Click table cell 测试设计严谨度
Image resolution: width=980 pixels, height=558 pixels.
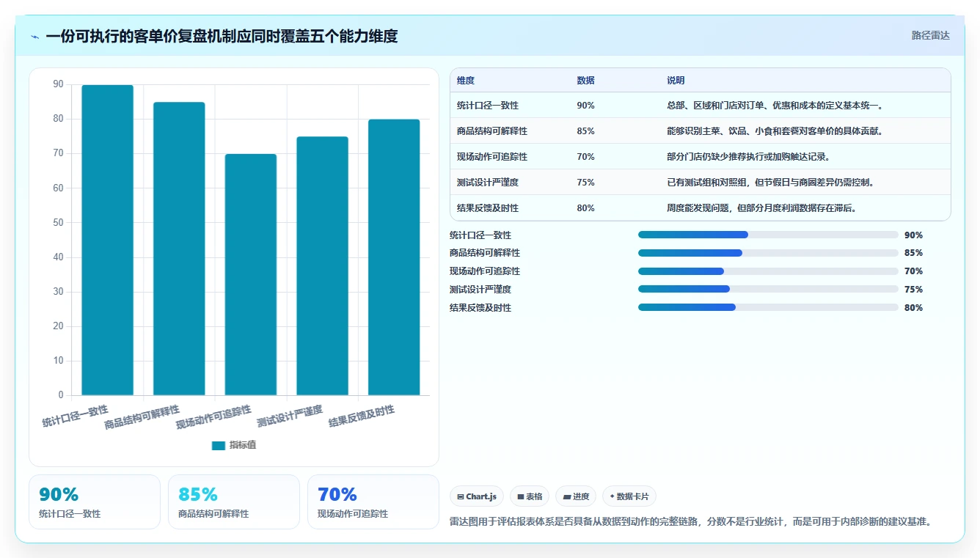click(x=488, y=183)
